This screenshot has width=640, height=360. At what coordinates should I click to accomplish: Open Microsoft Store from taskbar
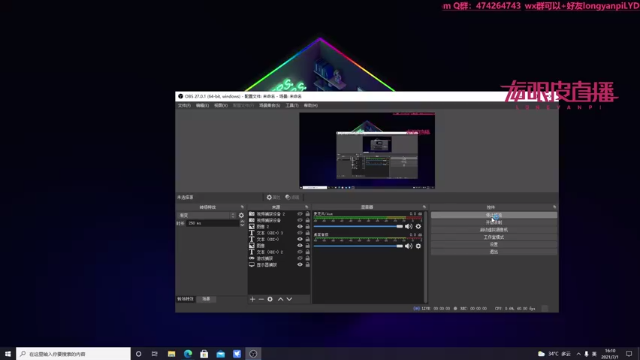point(204,354)
